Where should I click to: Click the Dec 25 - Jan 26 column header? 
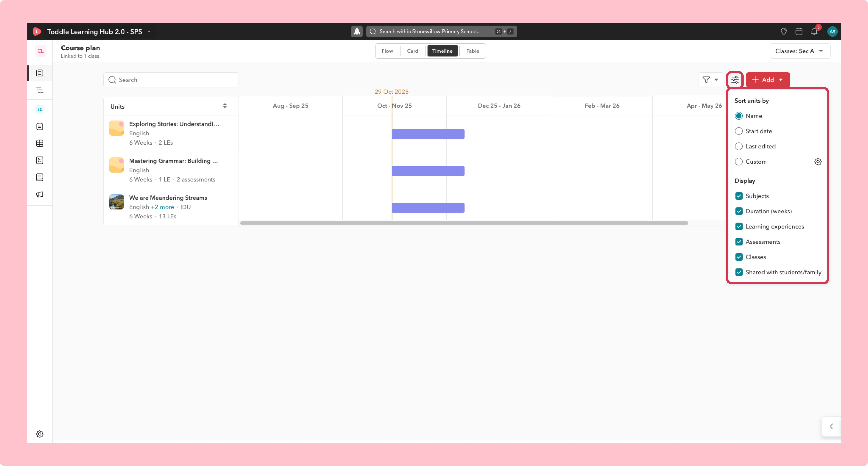point(499,106)
